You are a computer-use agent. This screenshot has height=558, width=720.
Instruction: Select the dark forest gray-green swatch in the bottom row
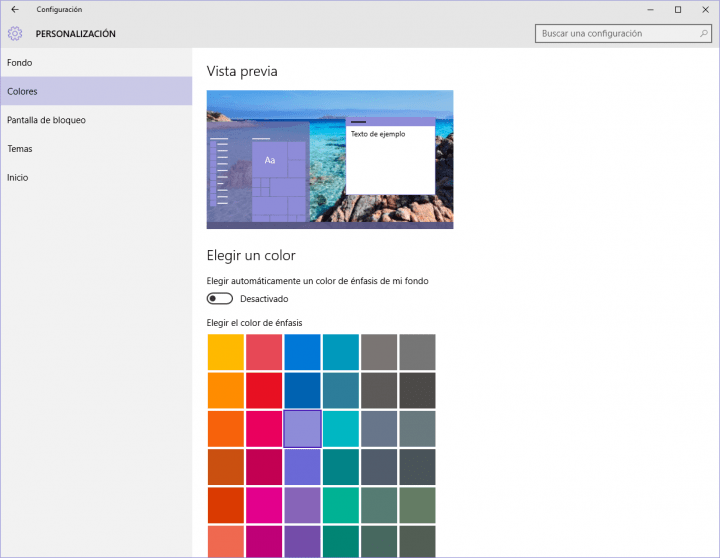[379, 542]
